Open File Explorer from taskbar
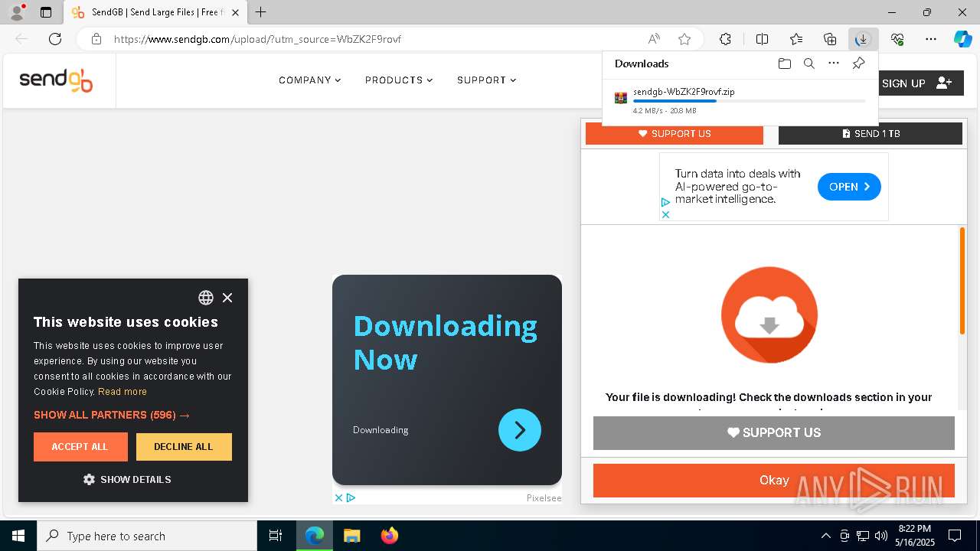The width and height of the screenshot is (980, 551). coord(352,536)
